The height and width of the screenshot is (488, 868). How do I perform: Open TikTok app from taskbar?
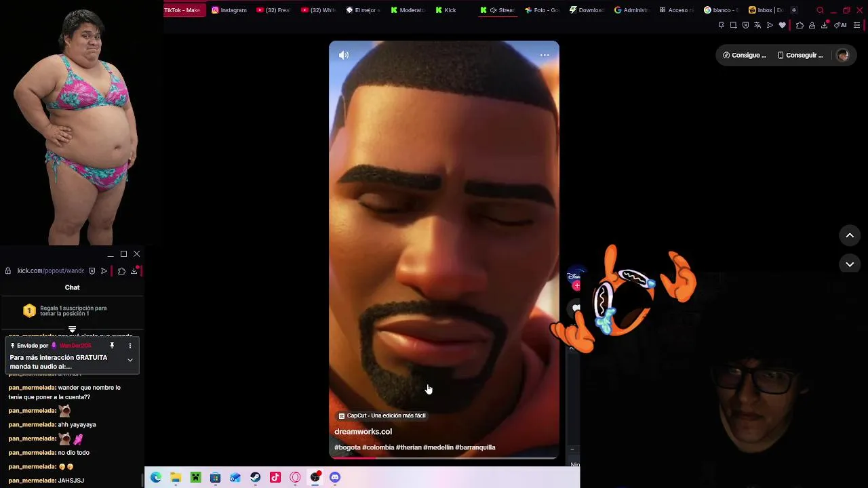[275, 478]
